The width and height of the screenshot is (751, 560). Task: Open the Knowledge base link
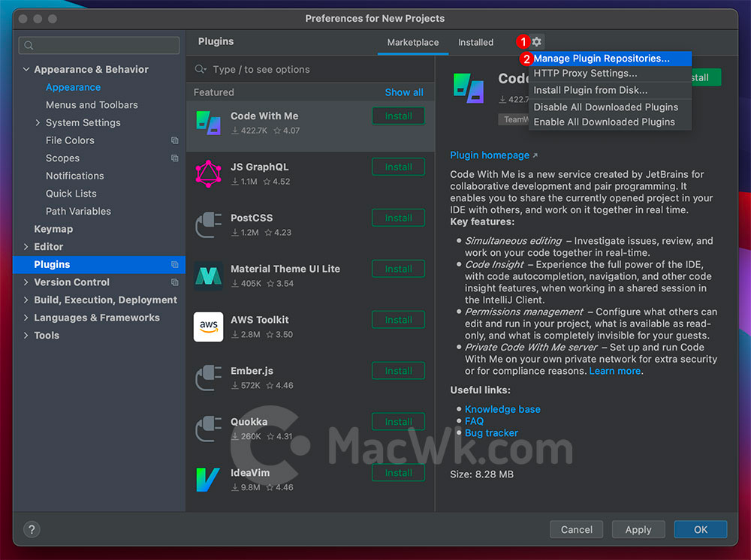pos(502,409)
